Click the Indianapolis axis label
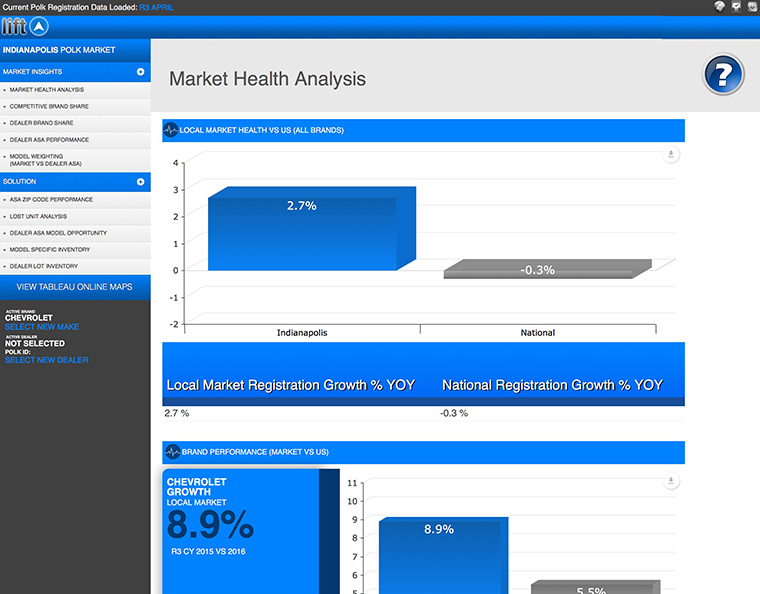This screenshot has height=594, width=760. tap(302, 333)
